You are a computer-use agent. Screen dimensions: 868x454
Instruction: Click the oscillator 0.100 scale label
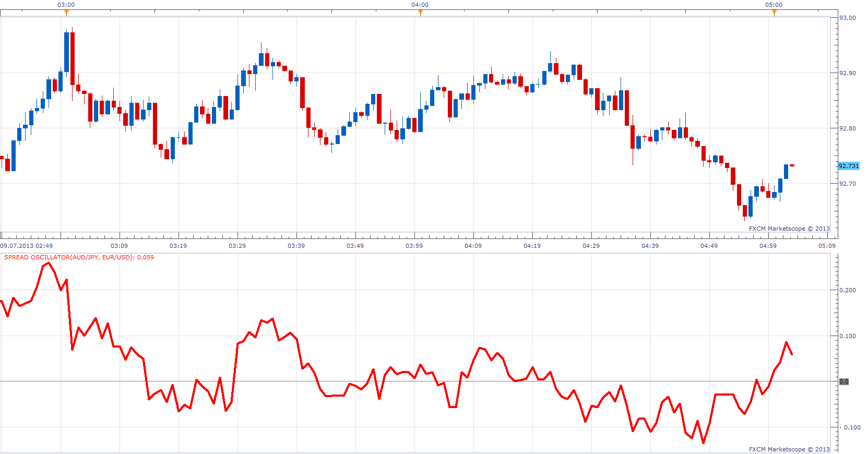(848, 336)
